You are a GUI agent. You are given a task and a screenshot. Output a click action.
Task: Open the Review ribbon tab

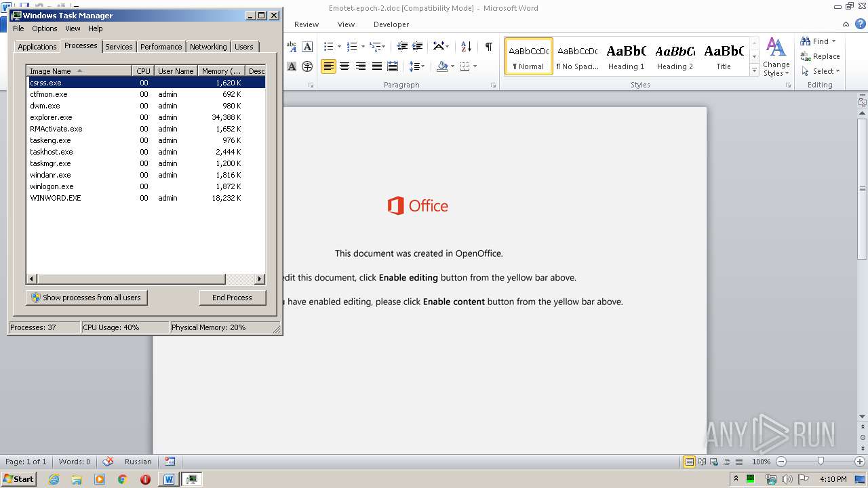[306, 24]
